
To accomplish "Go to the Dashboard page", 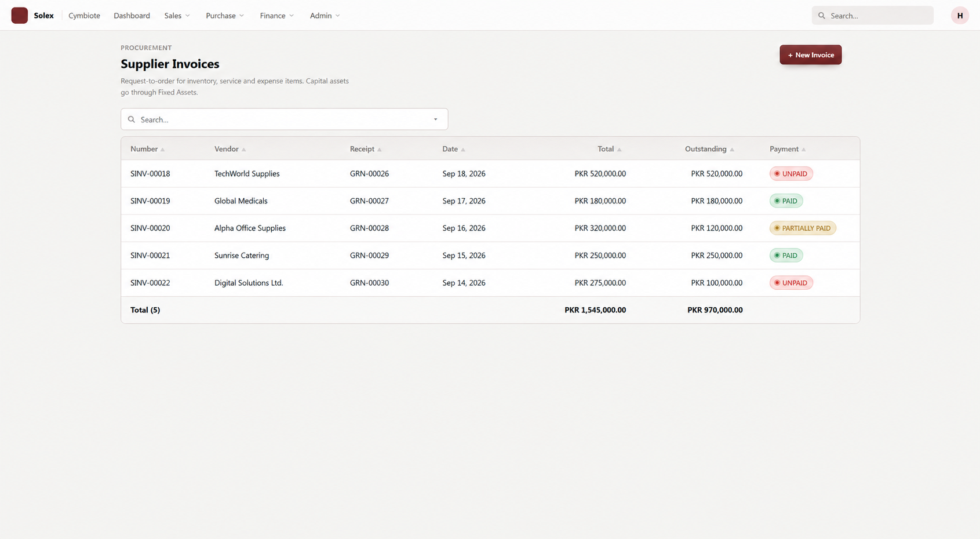I will coord(132,16).
